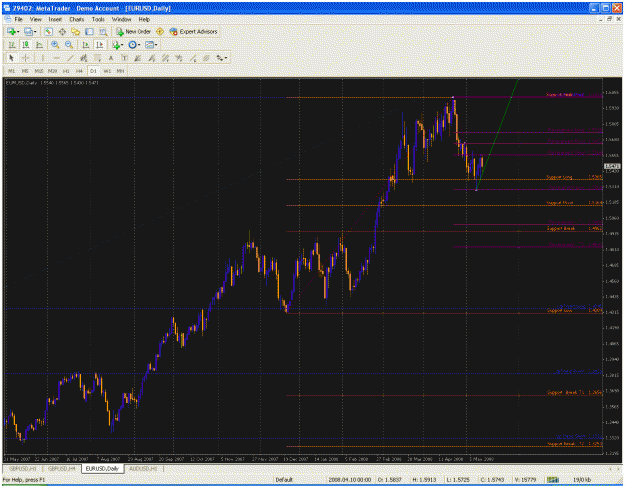
Task: Click the Expert Advisors button
Action: click(x=194, y=31)
